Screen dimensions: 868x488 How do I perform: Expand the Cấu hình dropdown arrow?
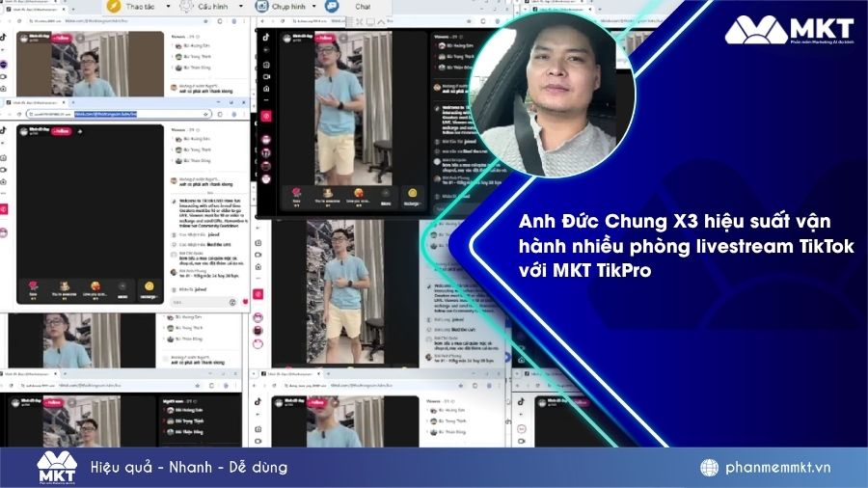(241, 6)
